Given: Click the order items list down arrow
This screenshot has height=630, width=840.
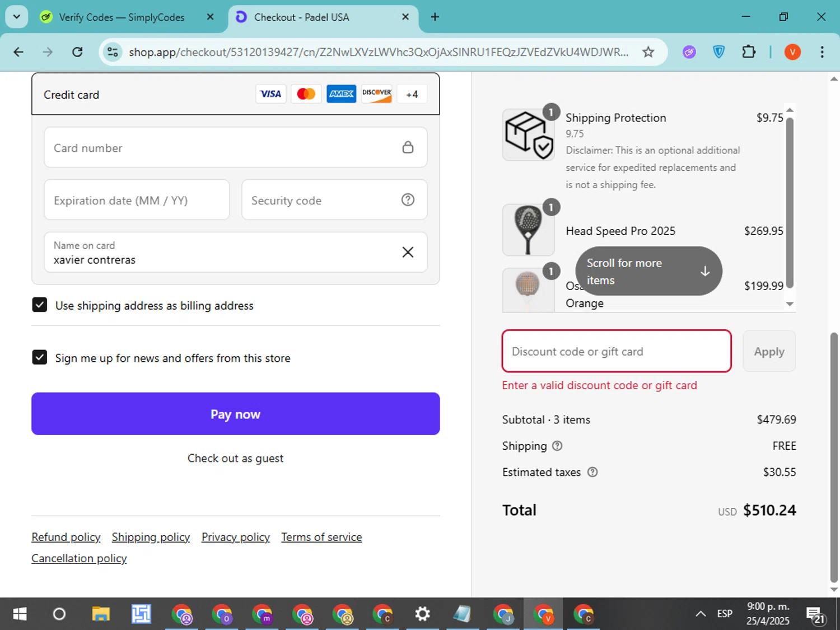Looking at the screenshot, I should (x=790, y=304).
